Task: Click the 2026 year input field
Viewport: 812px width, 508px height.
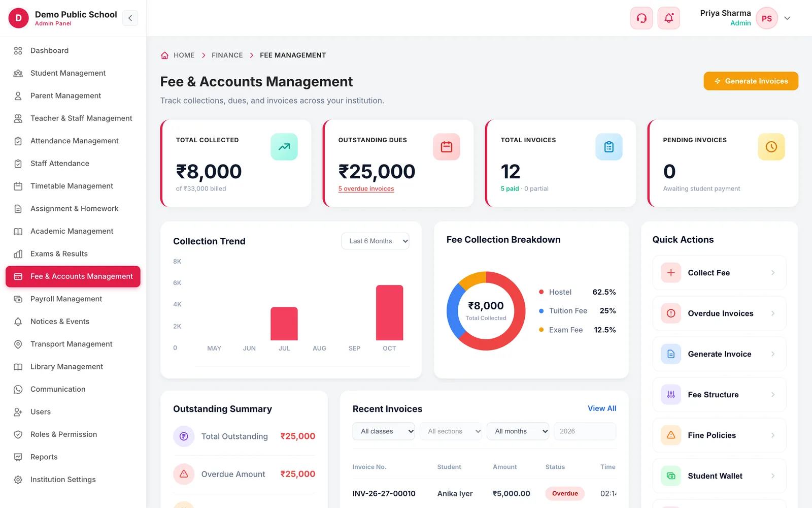Action: (x=585, y=431)
